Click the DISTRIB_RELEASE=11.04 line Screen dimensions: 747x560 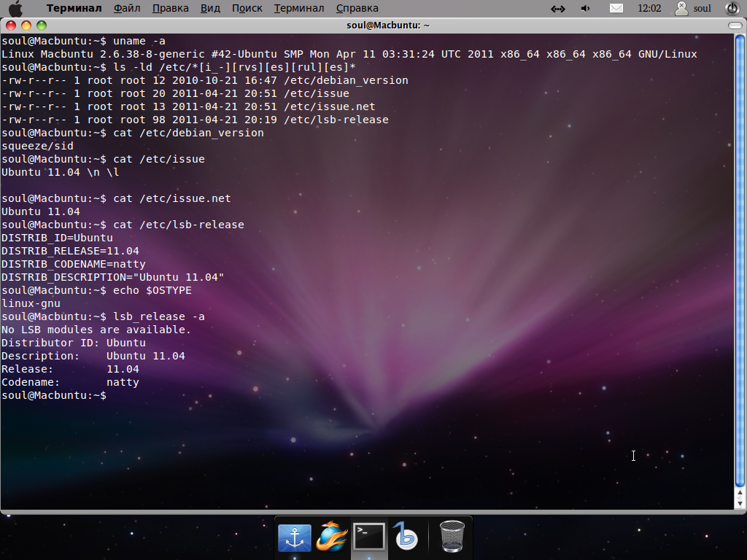coord(71,251)
